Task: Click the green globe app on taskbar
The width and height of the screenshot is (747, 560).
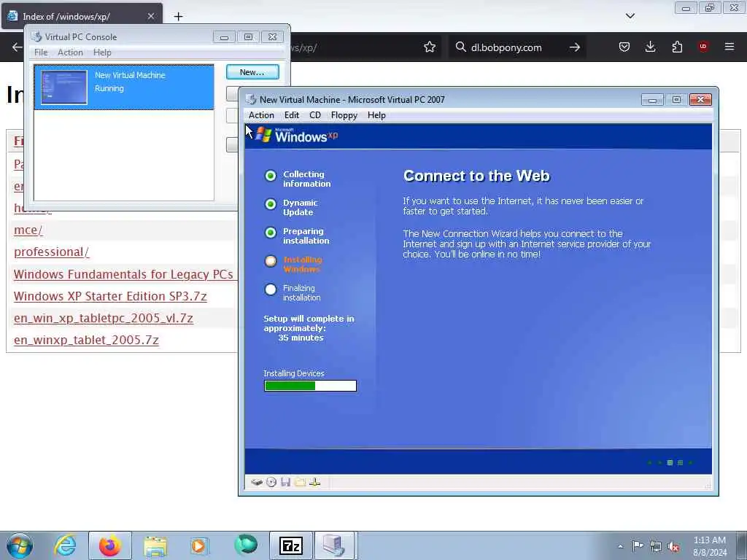Action: point(246,545)
